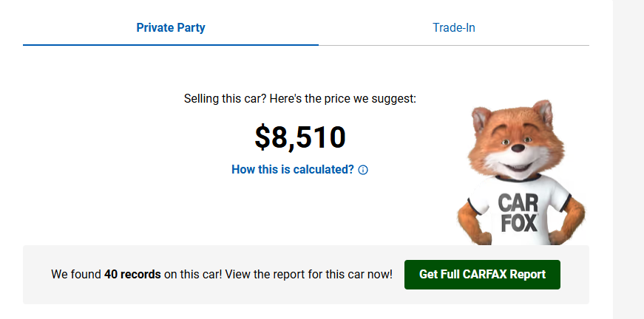This screenshot has height=319, width=644.
Task: Open the Trade-In tab
Action: point(454,28)
